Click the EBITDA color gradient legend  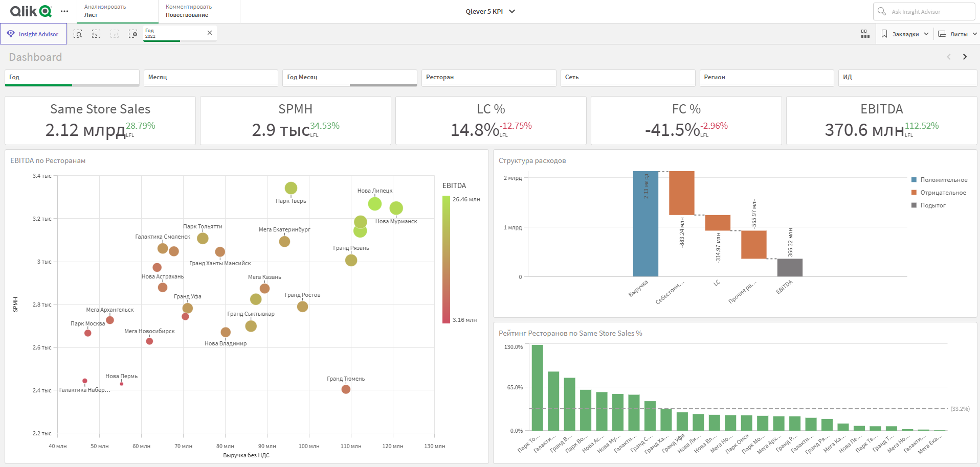click(446, 260)
